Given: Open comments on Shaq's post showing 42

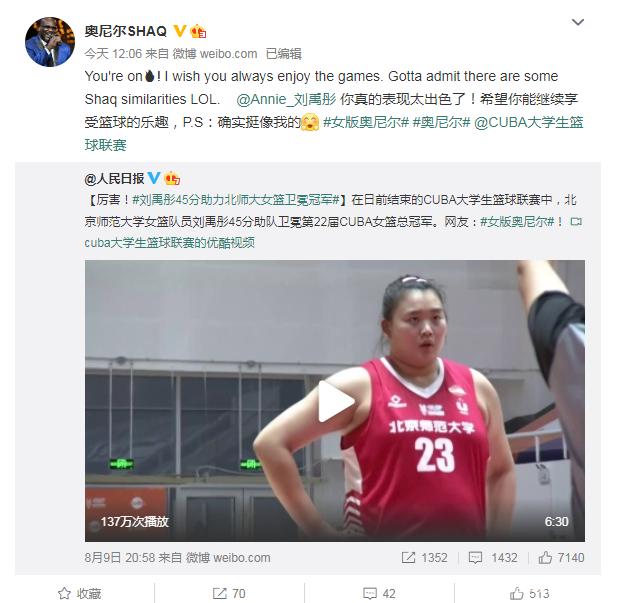Looking at the screenshot, I should pyautogui.click(x=379, y=594).
